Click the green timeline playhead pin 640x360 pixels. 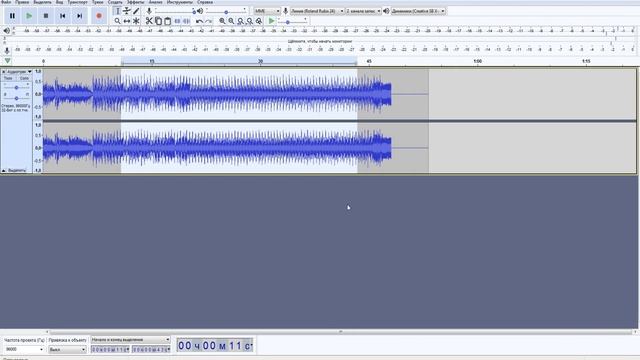point(7,61)
